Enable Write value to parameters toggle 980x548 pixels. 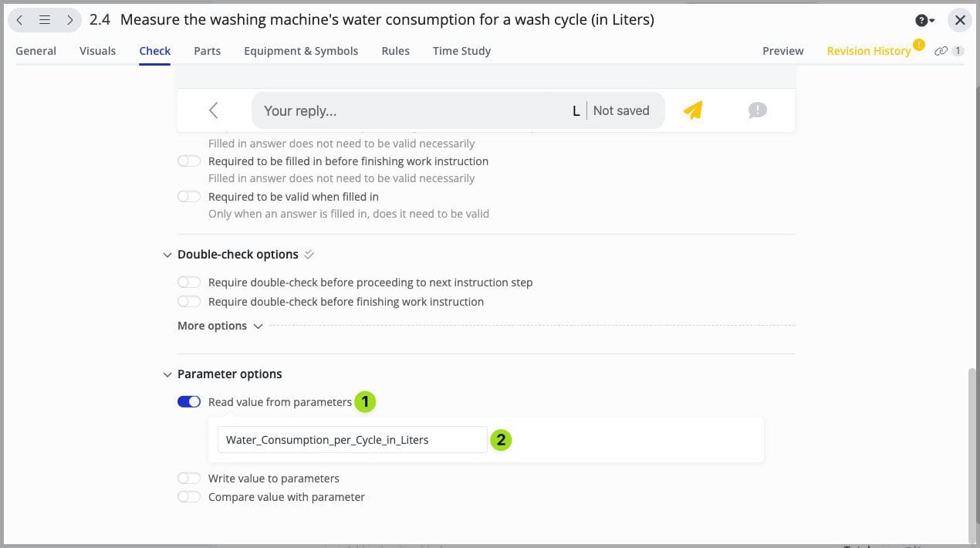pos(189,479)
